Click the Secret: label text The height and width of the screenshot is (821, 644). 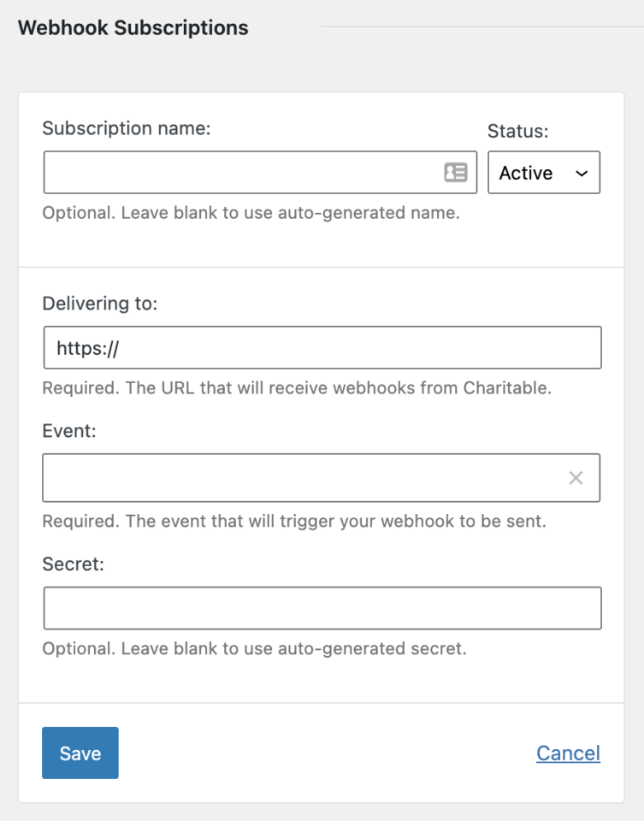click(x=65, y=564)
